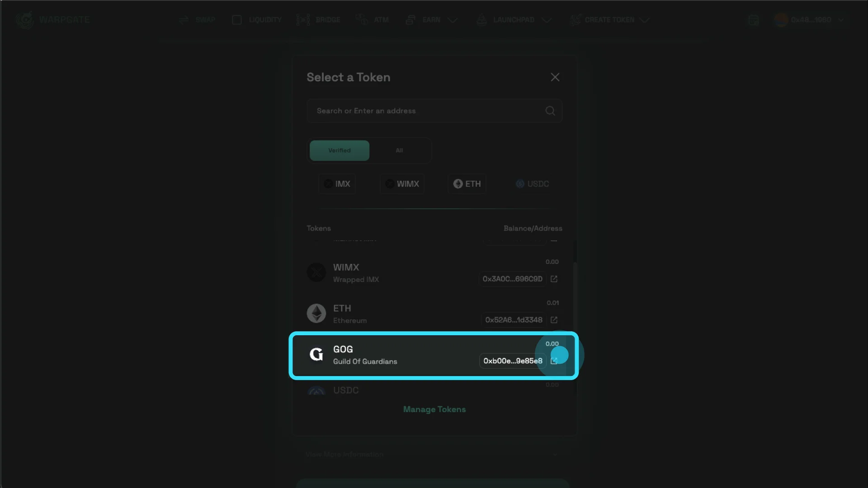868x488 pixels.
Task: Open WIMX address external link icon
Action: coord(554,279)
